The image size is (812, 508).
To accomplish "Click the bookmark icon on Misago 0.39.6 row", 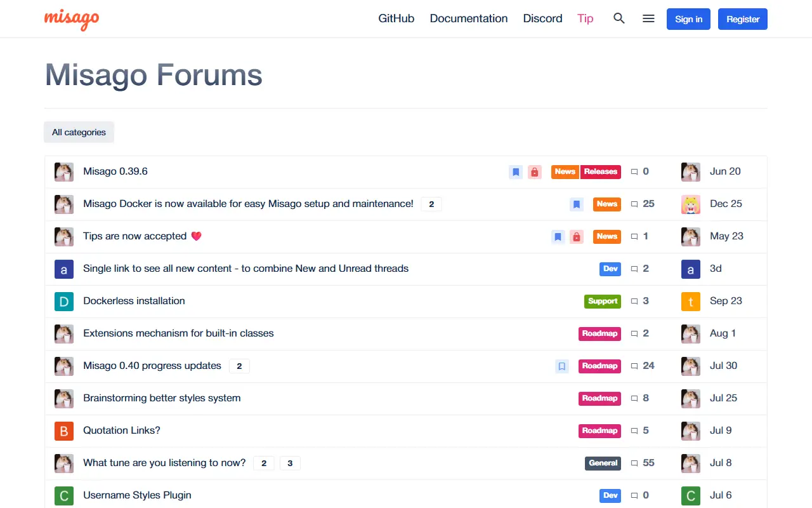I will (516, 171).
